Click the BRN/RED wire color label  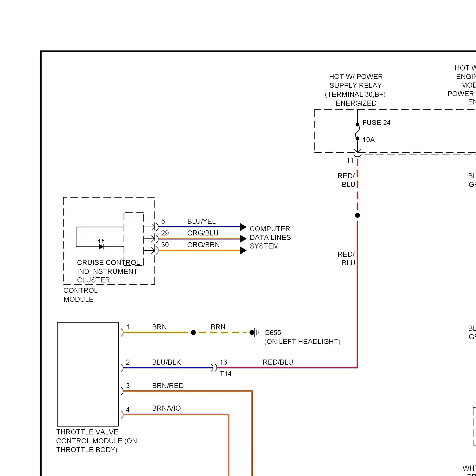pyautogui.click(x=168, y=386)
